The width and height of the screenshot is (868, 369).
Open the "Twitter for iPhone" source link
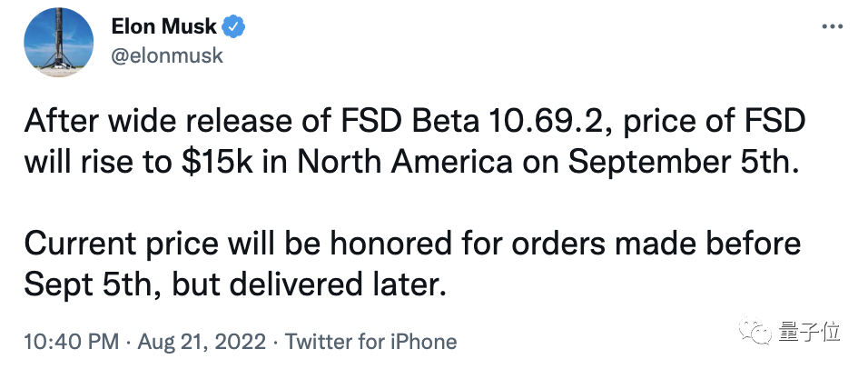point(370,343)
